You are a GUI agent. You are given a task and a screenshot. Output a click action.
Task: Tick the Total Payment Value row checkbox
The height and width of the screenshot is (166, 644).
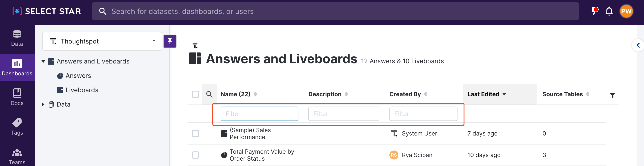[195, 155]
